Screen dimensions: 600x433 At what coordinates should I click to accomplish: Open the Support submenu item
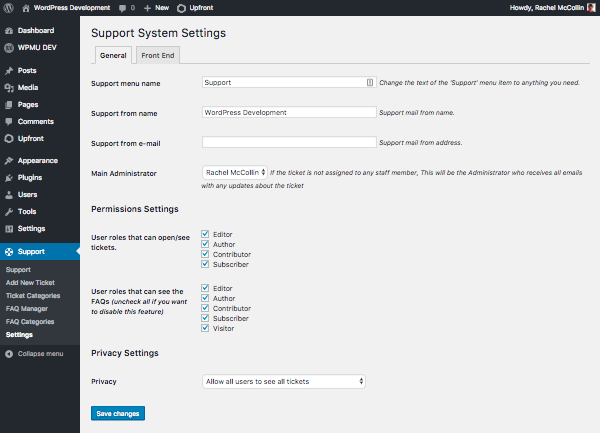pos(18,270)
